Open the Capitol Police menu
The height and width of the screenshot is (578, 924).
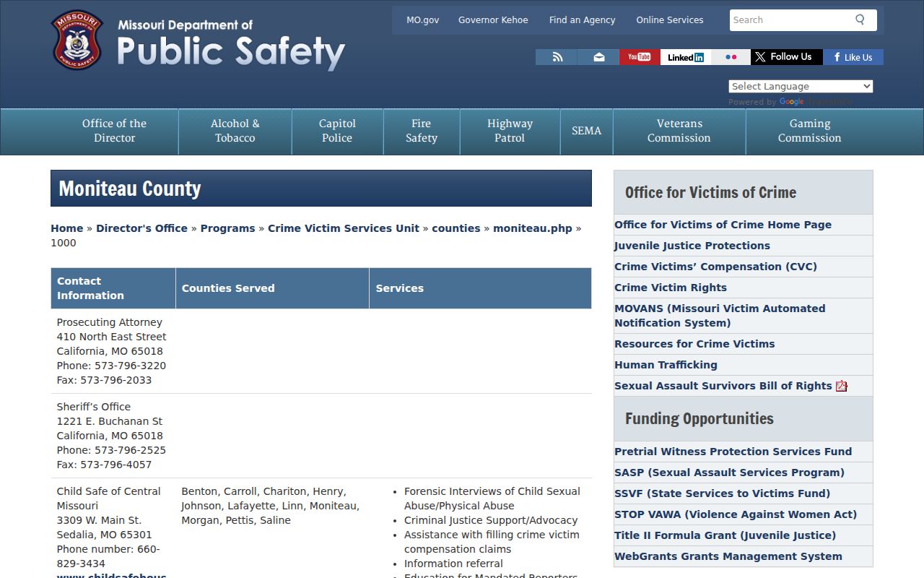point(337,131)
